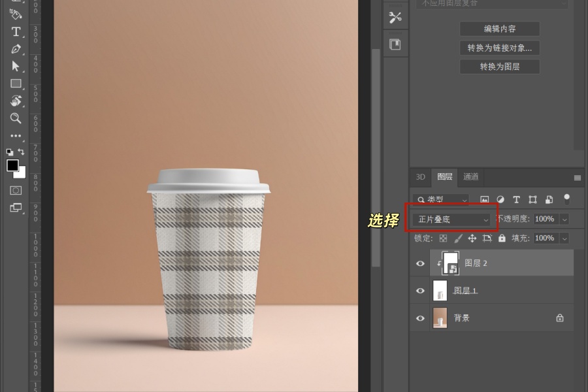Toggle layer filtering on or off
Viewport: 588px width, 392px height.
pyautogui.click(x=566, y=199)
